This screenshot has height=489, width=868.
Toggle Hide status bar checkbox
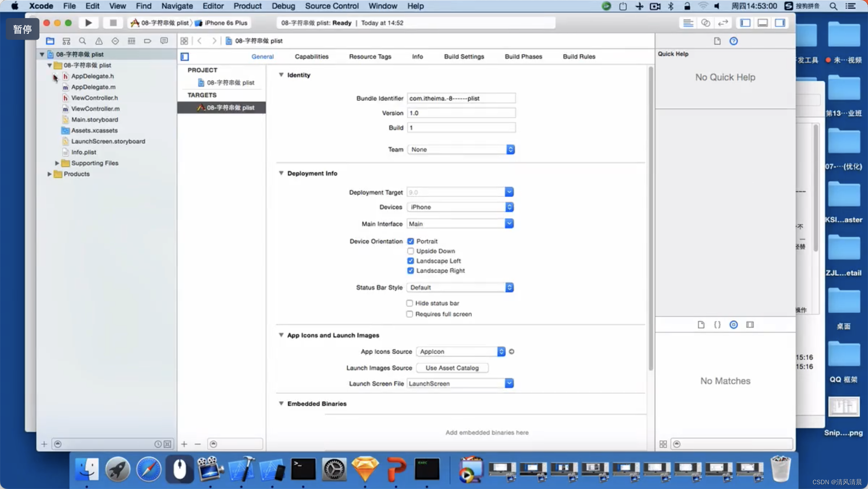[x=410, y=303]
